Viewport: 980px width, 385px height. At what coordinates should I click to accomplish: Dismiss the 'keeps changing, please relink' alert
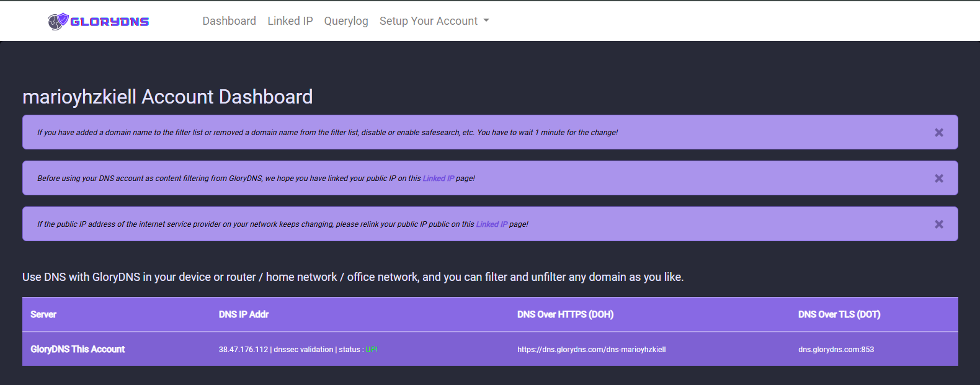pyautogui.click(x=939, y=224)
